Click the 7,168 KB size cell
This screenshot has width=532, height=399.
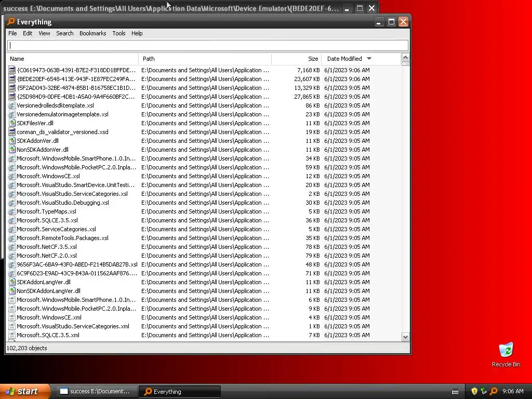tap(309, 70)
